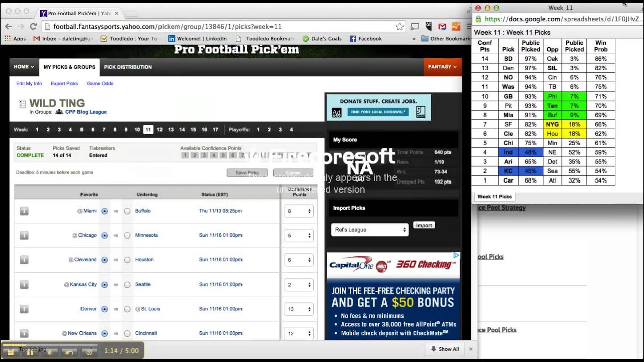
Task: Open the Toodledo bookmark
Action: 129,39
